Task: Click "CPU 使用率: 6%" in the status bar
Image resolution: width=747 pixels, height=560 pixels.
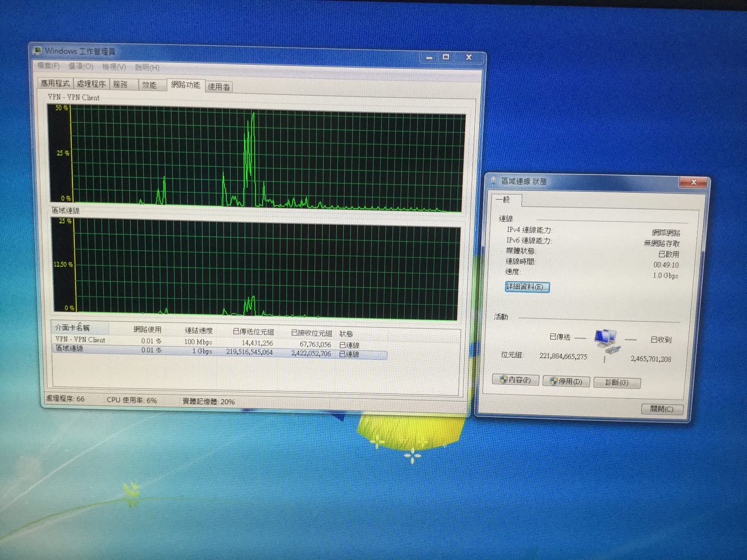Action: (x=132, y=400)
